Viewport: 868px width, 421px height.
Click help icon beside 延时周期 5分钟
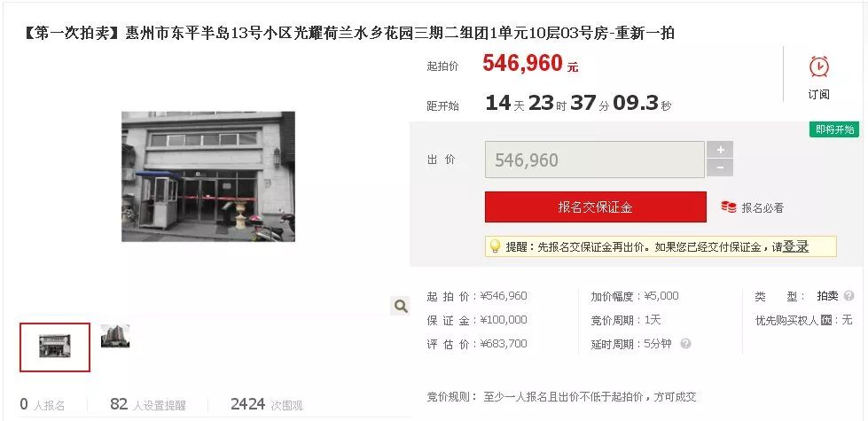(x=685, y=344)
